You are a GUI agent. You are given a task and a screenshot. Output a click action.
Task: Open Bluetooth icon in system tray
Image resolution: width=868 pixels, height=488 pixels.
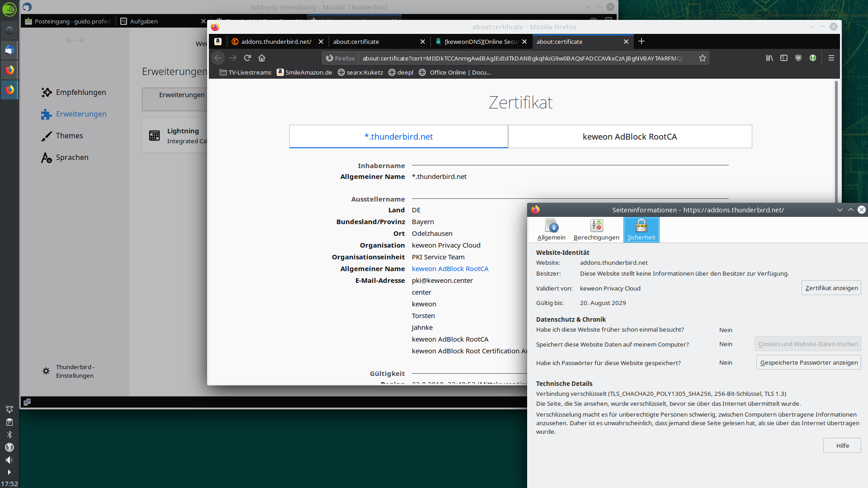pyautogui.click(x=9, y=435)
